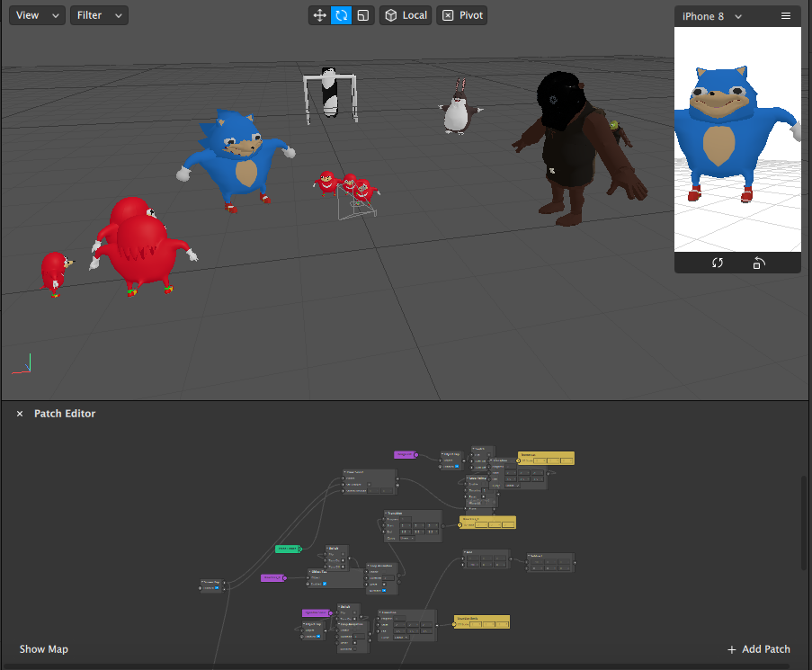Toggle the Pivot mode button

pyautogui.click(x=462, y=15)
